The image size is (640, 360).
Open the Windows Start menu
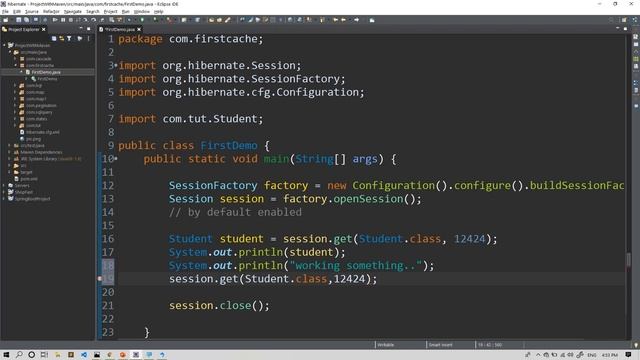(6, 355)
